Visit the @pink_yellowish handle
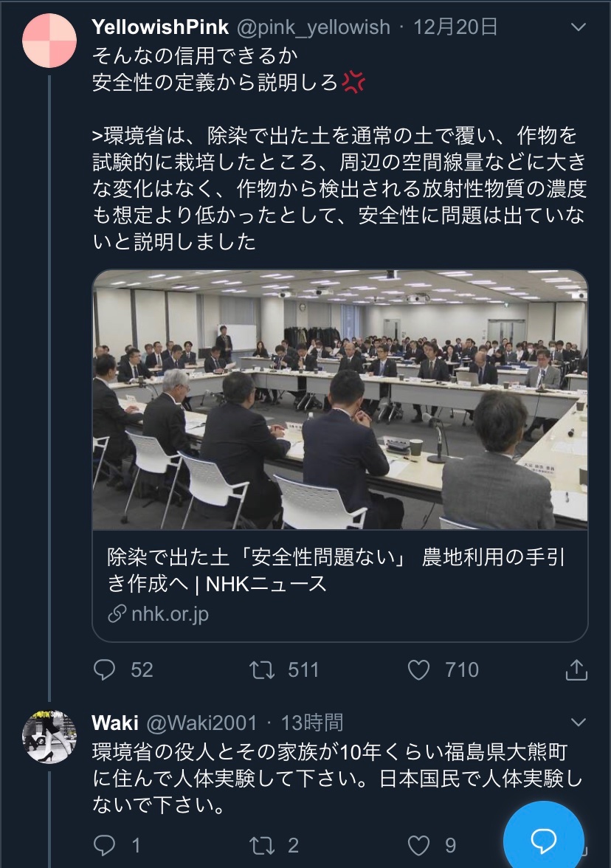The image size is (611, 868). [313, 27]
